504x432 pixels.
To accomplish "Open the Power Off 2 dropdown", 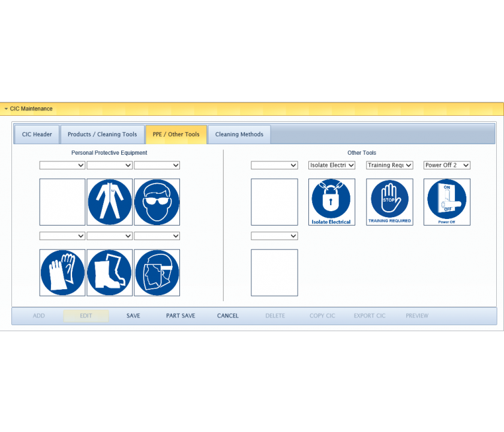I will tap(446, 165).
